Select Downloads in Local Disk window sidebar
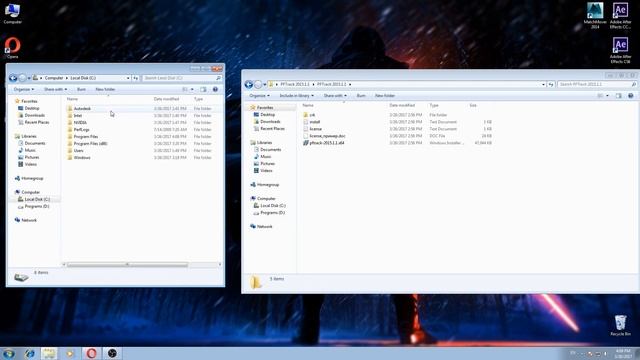Image resolution: width=640 pixels, height=360 pixels. click(34, 116)
